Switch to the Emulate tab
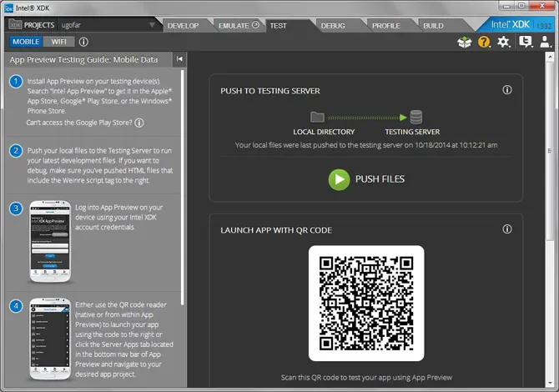Screen dimensions: 559x392 coord(234,26)
